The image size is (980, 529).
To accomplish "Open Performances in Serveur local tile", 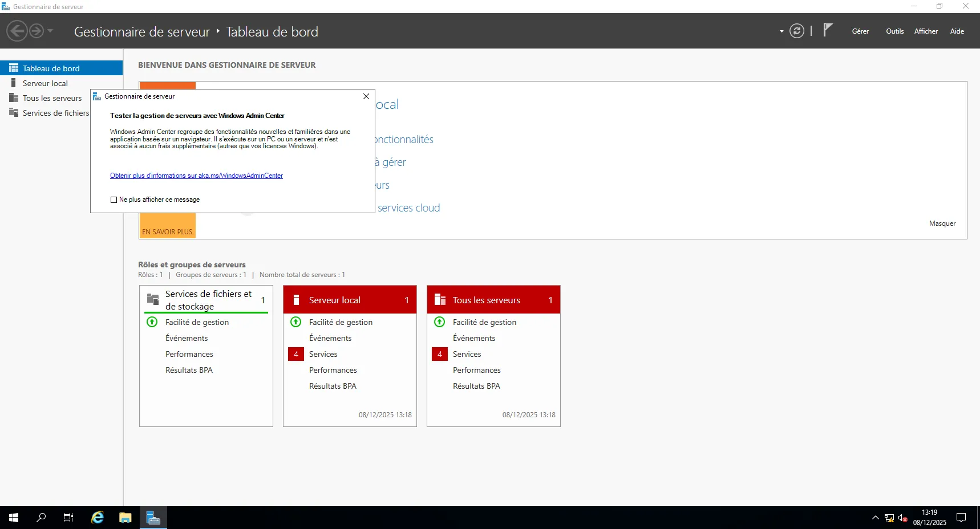I will click(333, 370).
